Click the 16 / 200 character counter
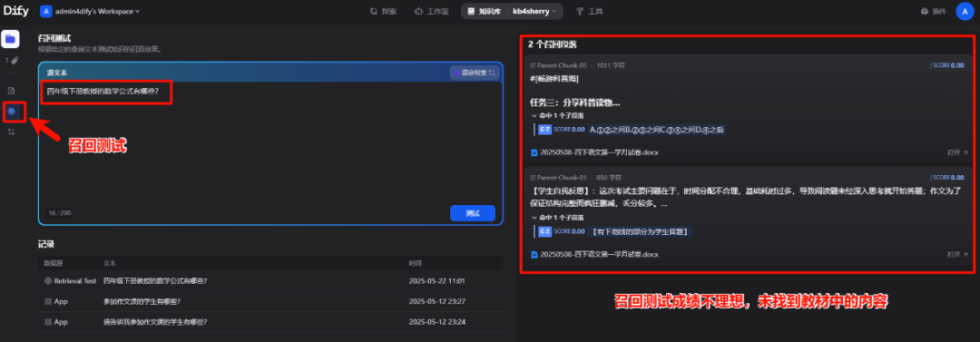Image resolution: width=980 pixels, height=342 pixels. click(x=59, y=213)
